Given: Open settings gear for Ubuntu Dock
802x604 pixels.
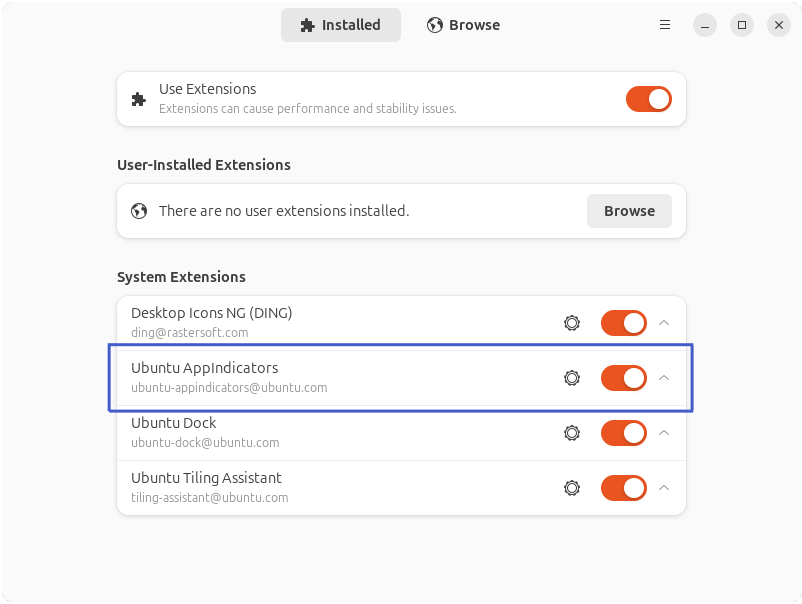Looking at the screenshot, I should pos(572,433).
